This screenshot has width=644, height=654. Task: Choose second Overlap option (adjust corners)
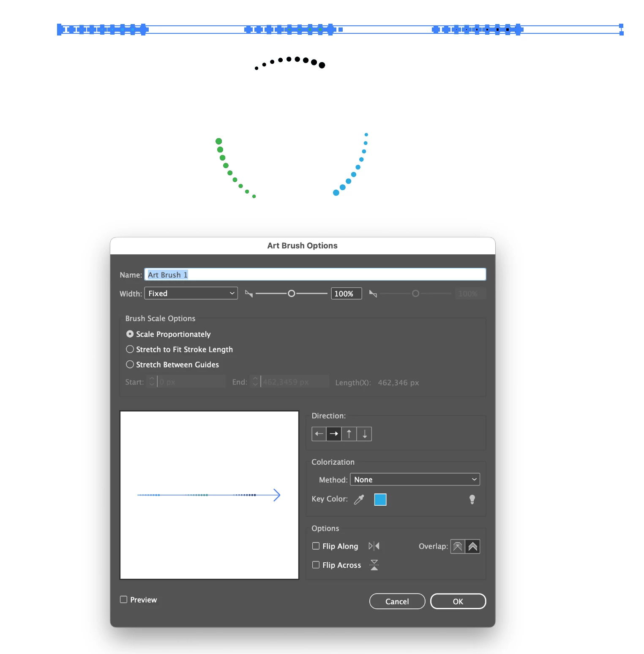[472, 547]
